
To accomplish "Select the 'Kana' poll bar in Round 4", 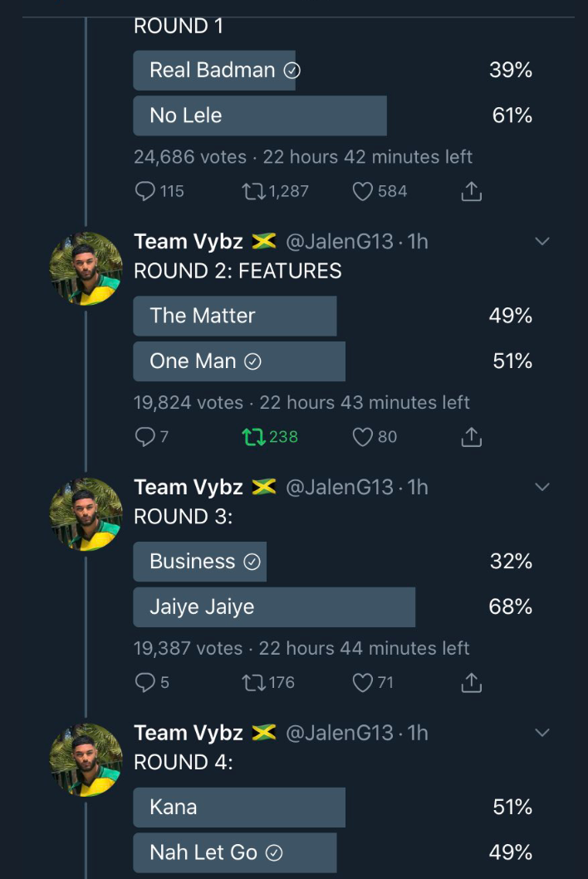I will [239, 807].
